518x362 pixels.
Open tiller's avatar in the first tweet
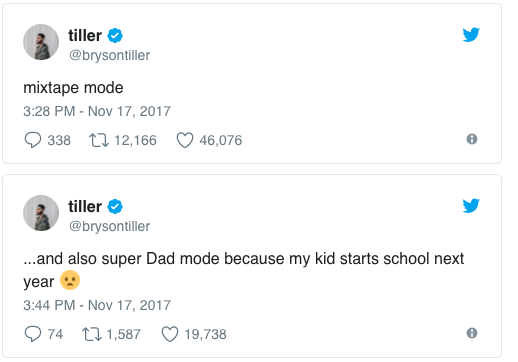[41, 42]
